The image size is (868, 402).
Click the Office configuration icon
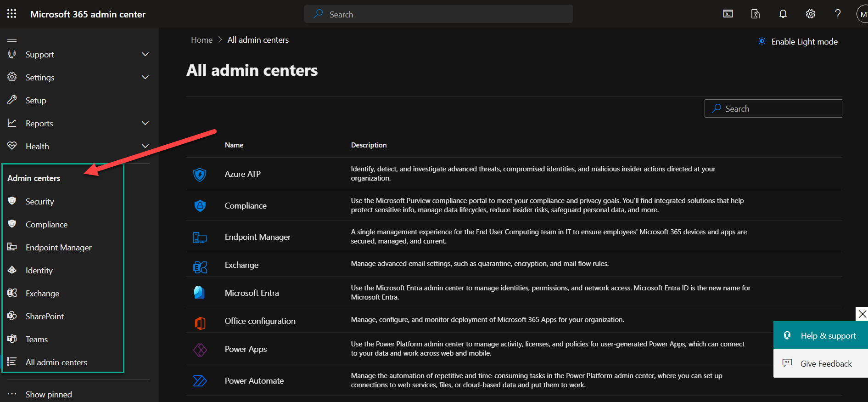coord(200,323)
